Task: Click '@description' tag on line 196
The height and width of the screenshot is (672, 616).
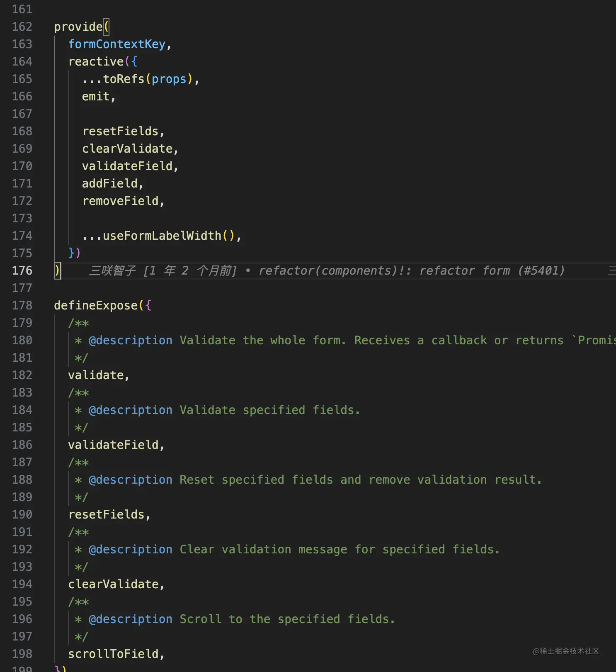Action: point(131,619)
